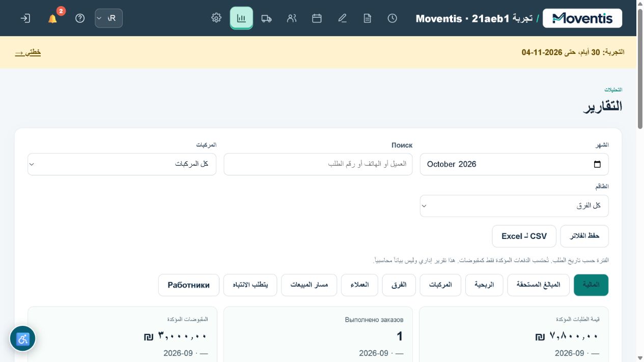
Task: Select the المالية financial tab
Action: (x=591, y=285)
